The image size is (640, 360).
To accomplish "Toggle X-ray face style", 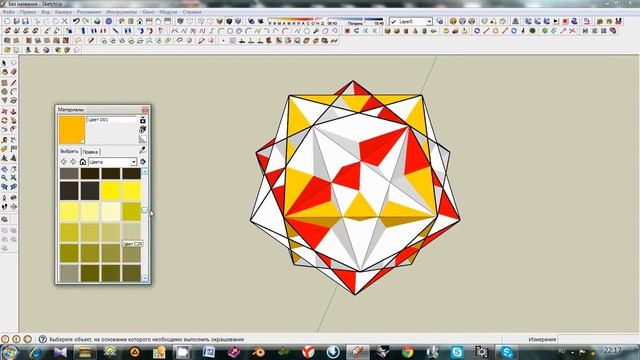I will click(180, 21).
